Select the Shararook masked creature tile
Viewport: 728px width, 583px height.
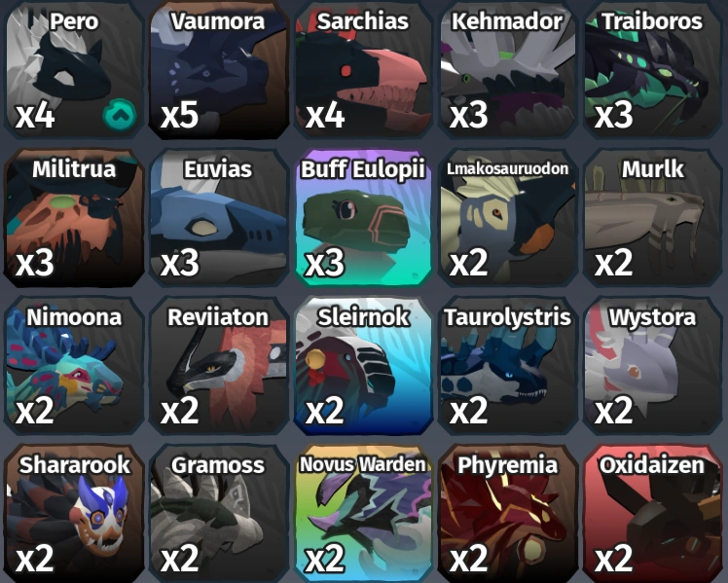74,513
